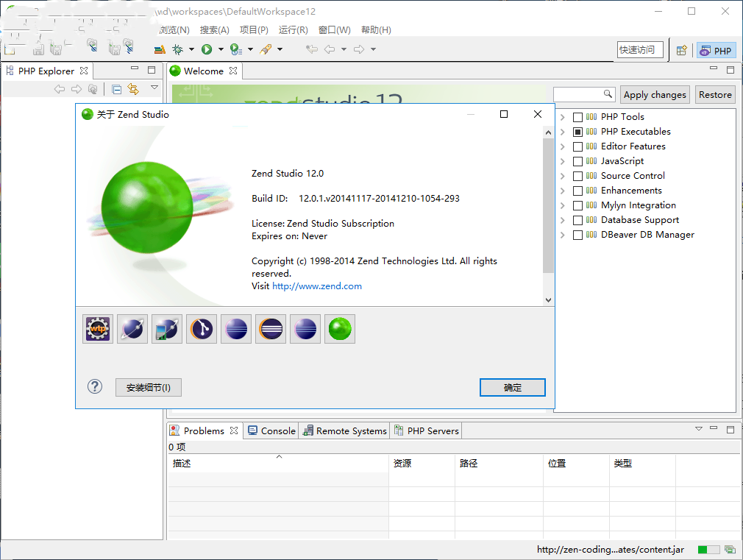Click the 快速访问 quick access field
This screenshot has height=560, width=743.
click(x=640, y=50)
